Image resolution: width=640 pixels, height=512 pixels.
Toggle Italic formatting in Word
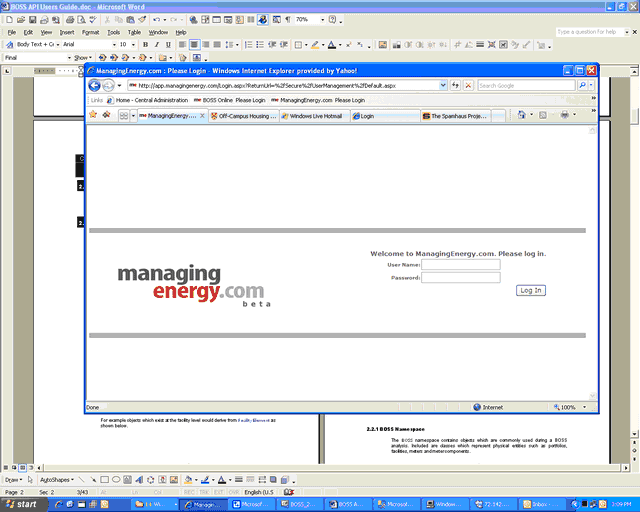157,45
